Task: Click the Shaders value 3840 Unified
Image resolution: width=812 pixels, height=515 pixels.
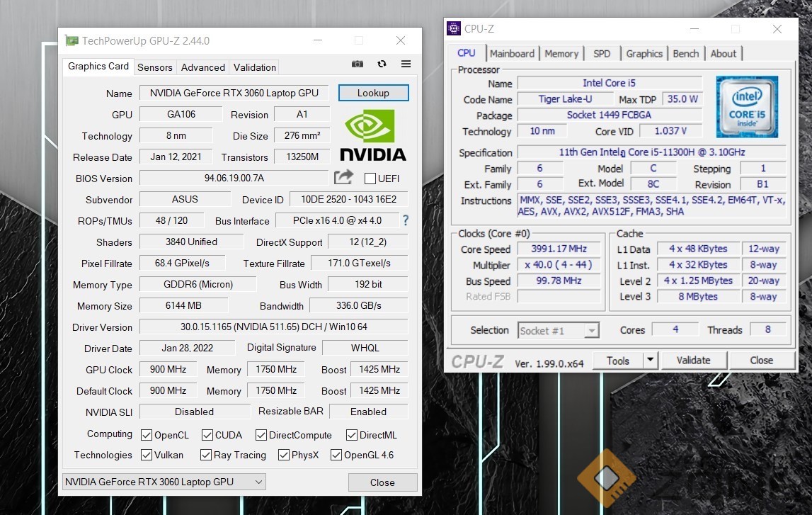Action: (x=192, y=242)
